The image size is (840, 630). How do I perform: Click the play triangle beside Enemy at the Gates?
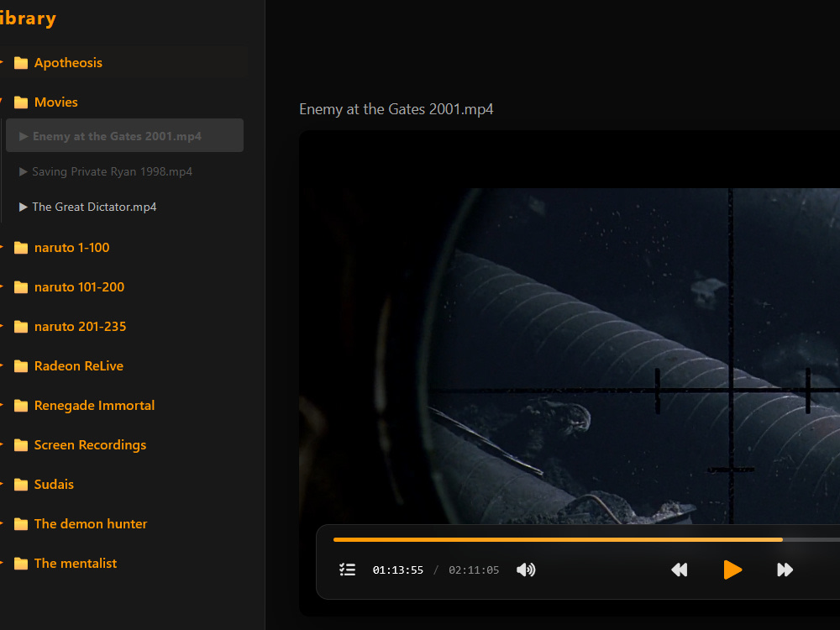click(24, 136)
